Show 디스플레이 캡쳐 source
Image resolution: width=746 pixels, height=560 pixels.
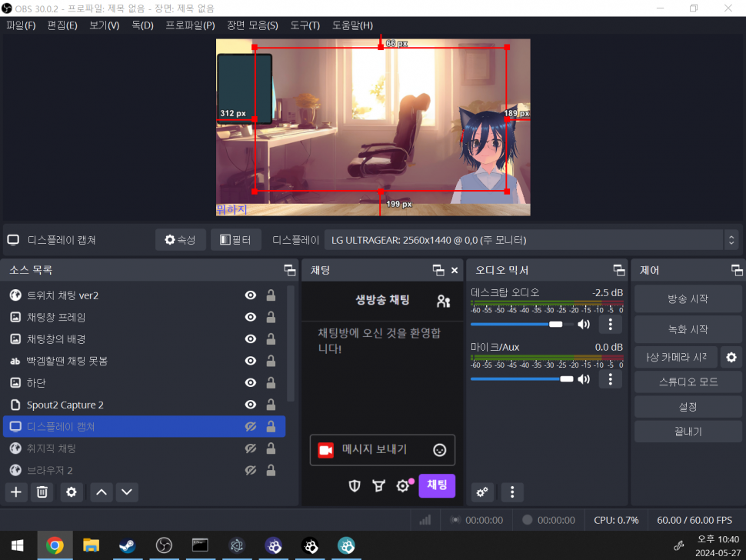tap(250, 427)
